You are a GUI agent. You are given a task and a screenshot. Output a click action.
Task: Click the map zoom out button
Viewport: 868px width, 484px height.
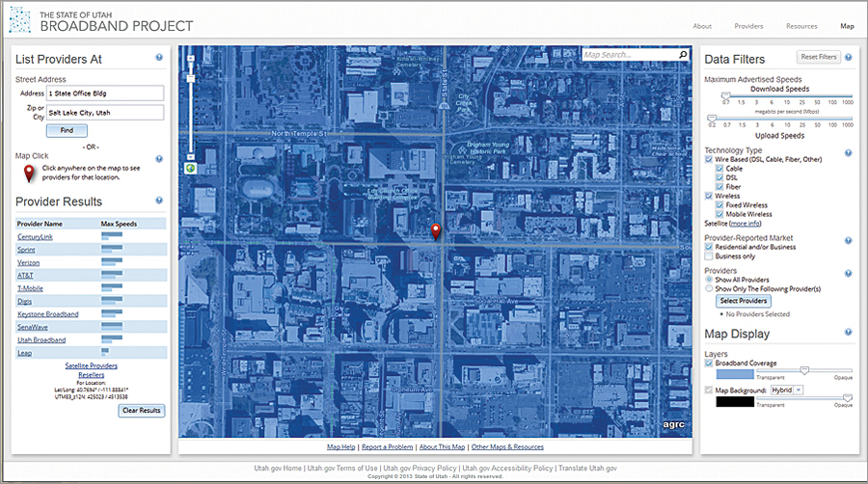click(190, 157)
